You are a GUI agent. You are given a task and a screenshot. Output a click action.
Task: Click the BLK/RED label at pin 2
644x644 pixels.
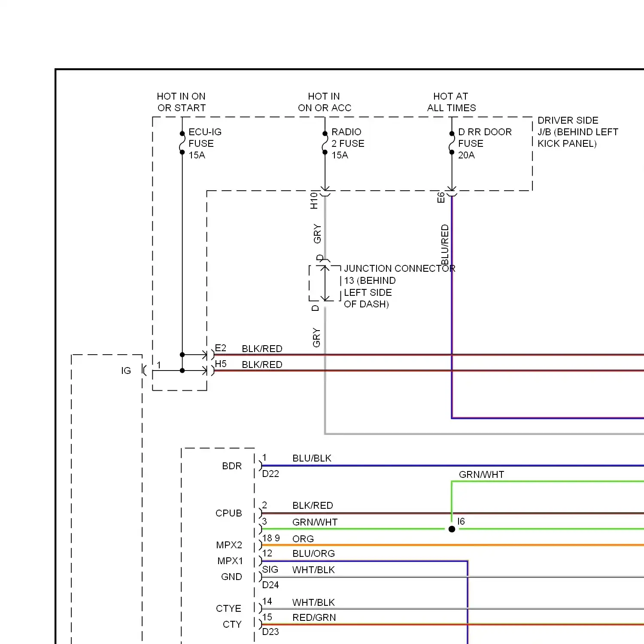click(313, 505)
